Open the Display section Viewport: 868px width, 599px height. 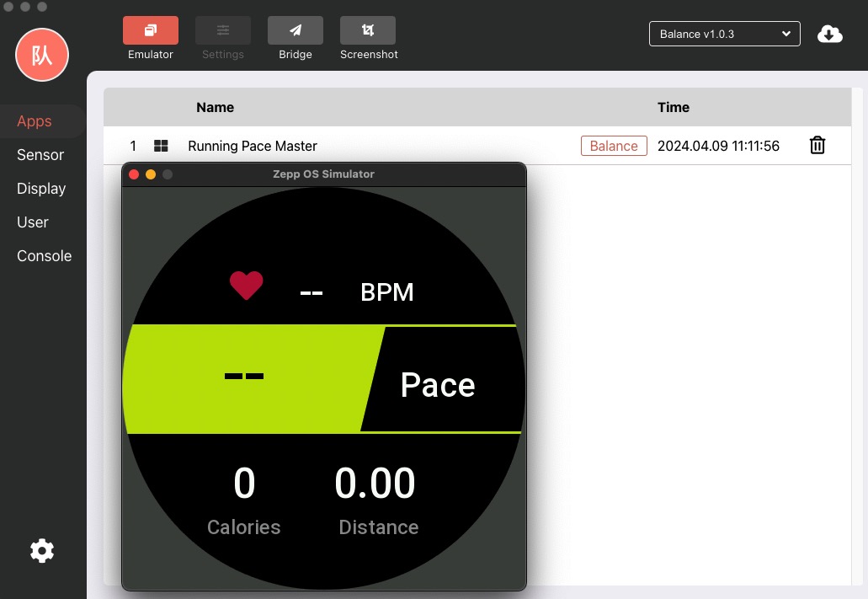[41, 189]
